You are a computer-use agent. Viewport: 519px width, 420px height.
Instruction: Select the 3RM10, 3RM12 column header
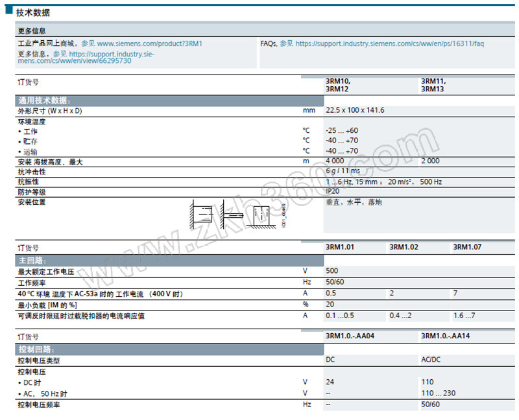tap(338, 85)
